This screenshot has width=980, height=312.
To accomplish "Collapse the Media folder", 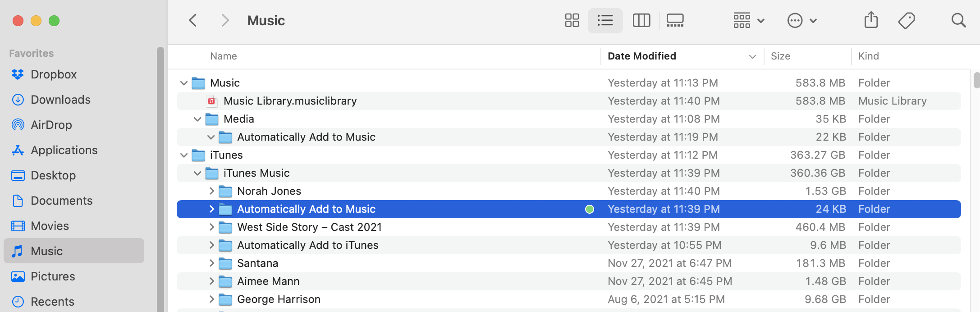I will pos(197,119).
